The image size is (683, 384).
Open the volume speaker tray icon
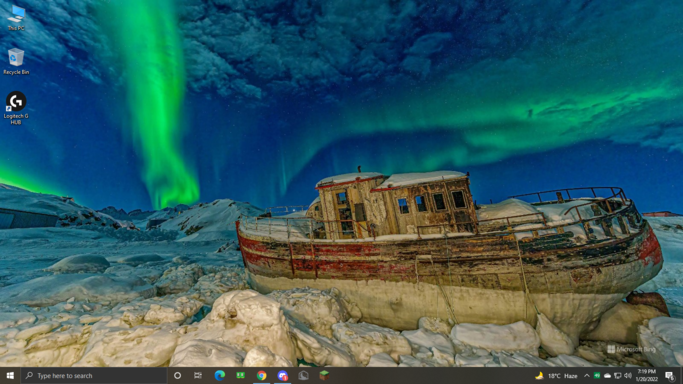[x=628, y=376]
